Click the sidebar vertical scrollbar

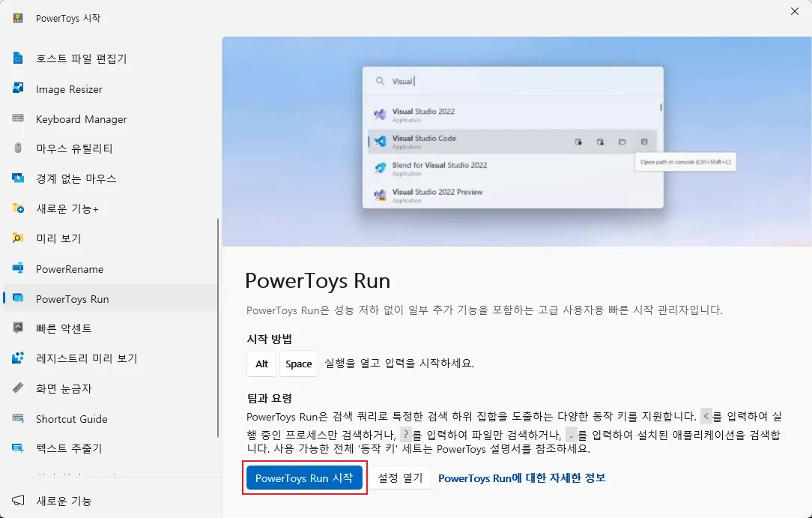click(218, 328)
